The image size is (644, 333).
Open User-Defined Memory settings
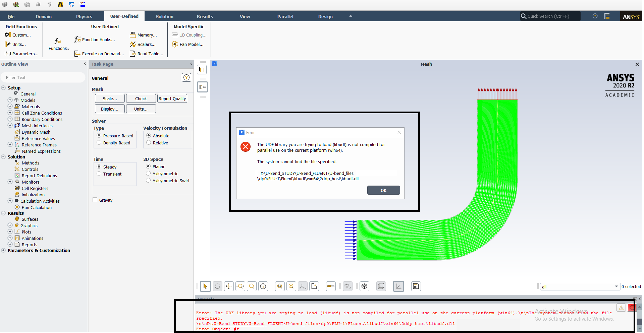pyautogui.click(x=144, y=35)
